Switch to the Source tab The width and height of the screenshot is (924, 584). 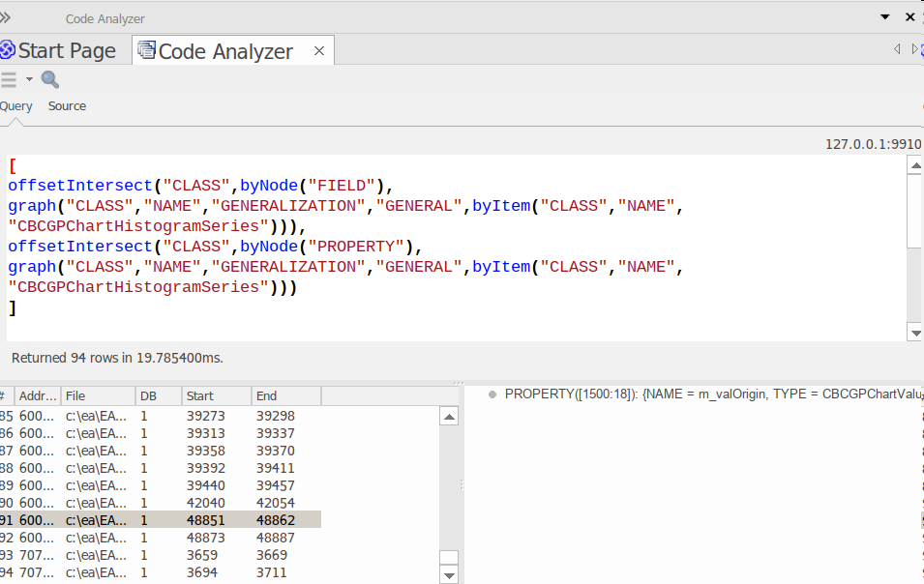(x=67, y=106)
